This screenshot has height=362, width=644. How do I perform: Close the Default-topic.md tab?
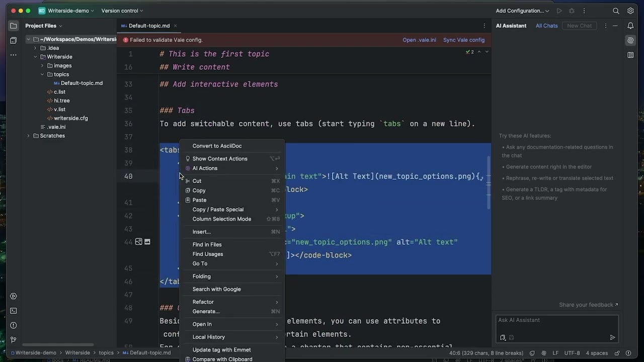pos(175,26)
